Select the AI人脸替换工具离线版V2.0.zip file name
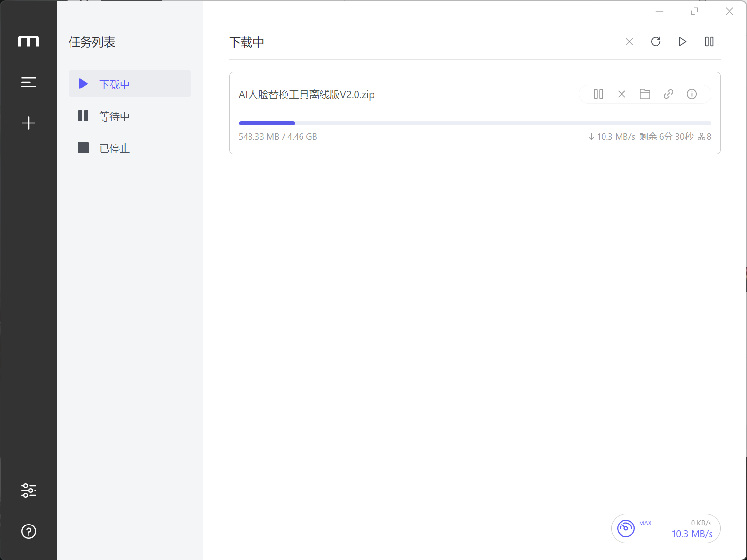Viewport: 747px width, 560px height. coord(306,95)
